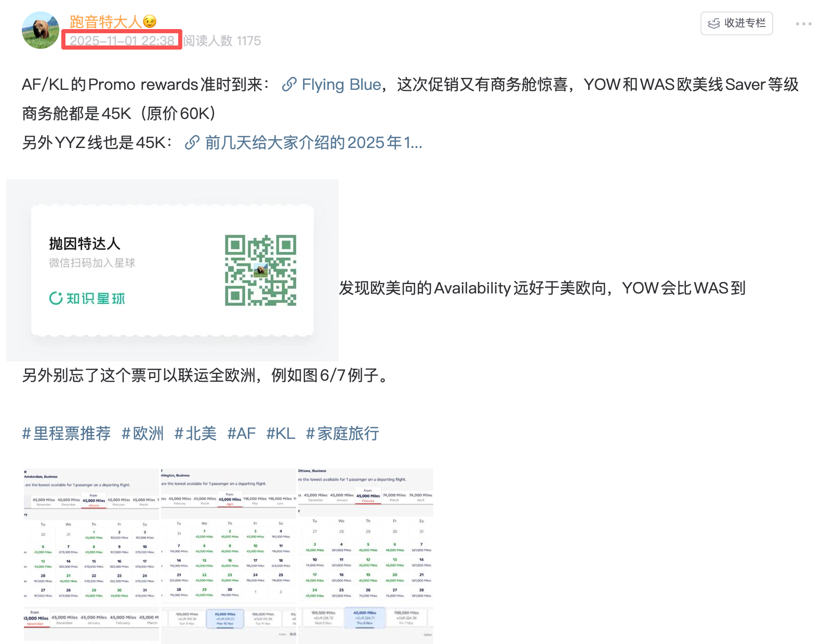Click the chain icon before 前几天给大家介绍

click(x=192, y=142)
